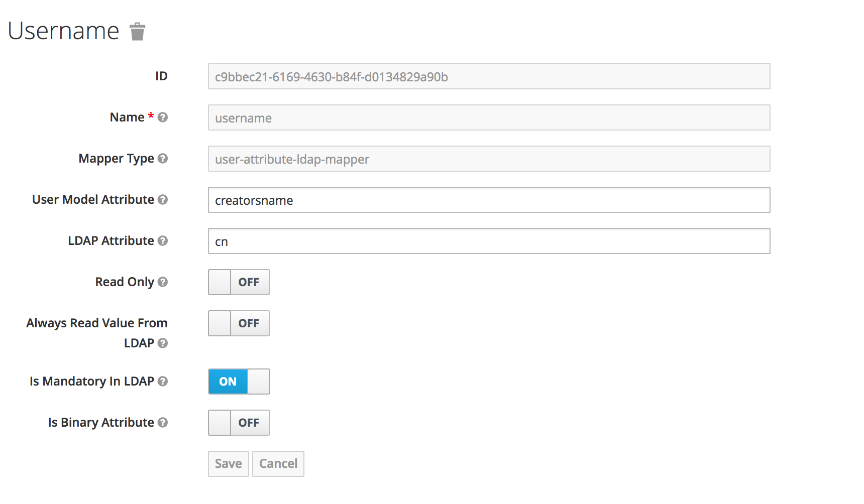The image size is (864, 504).
Task: Open Is Mandatory In LDAP help icon
Action: point(162,382)
